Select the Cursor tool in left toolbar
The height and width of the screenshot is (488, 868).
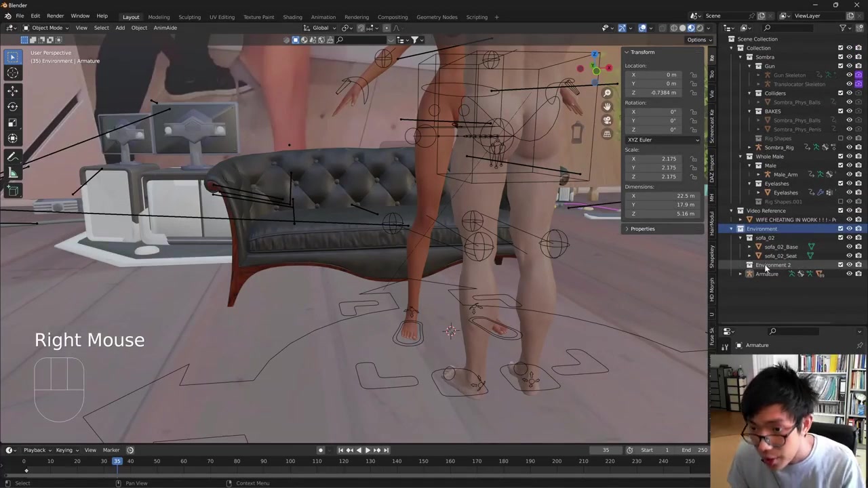click(12, 73)
